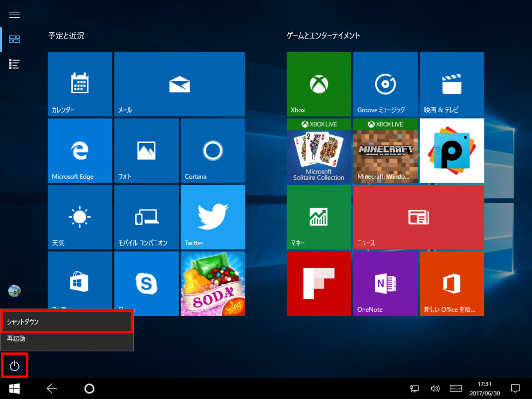Image resolution: width=532 pixels, height=399 pixels.
Task: Select シャットダウン from power menu
Action: click(x=67, y=322)
